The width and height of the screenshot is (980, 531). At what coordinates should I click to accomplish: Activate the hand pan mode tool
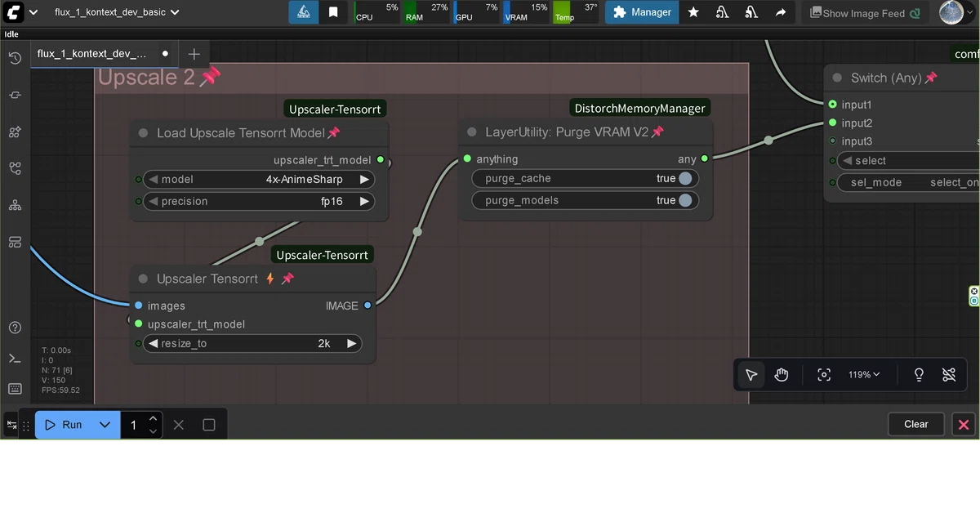(782, 375)
